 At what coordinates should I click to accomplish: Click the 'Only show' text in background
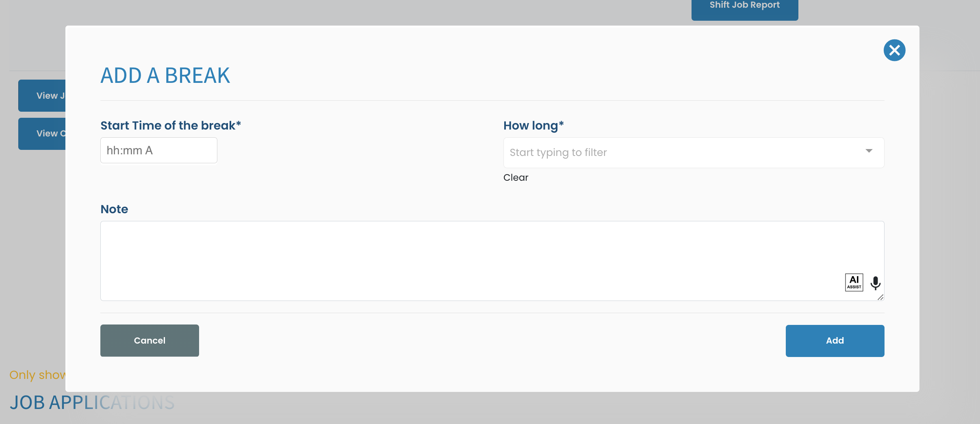[37, 375]
